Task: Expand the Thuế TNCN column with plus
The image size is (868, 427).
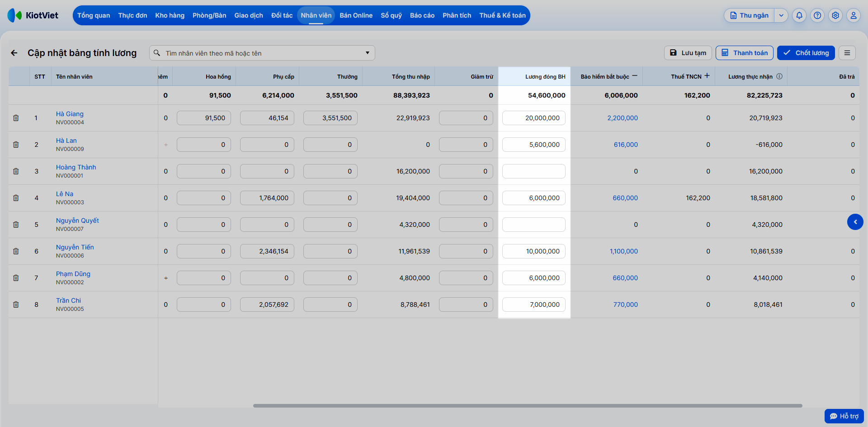Action: 707,76
